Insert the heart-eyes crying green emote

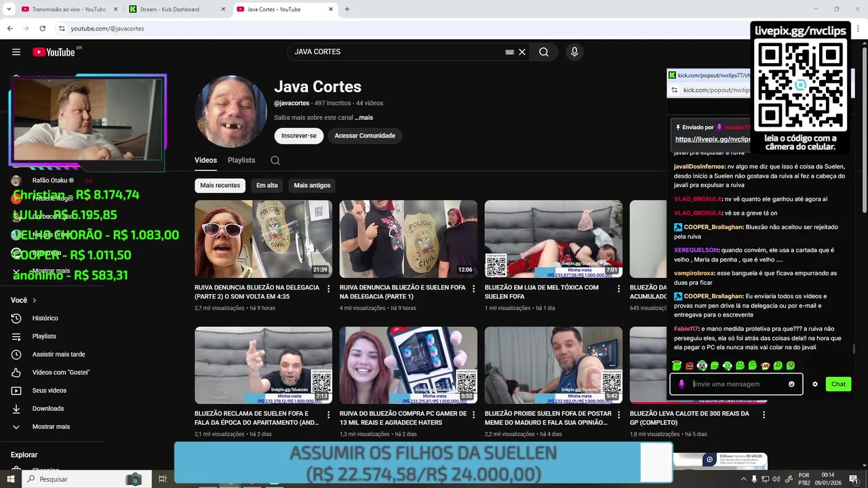tap(791, 366)
